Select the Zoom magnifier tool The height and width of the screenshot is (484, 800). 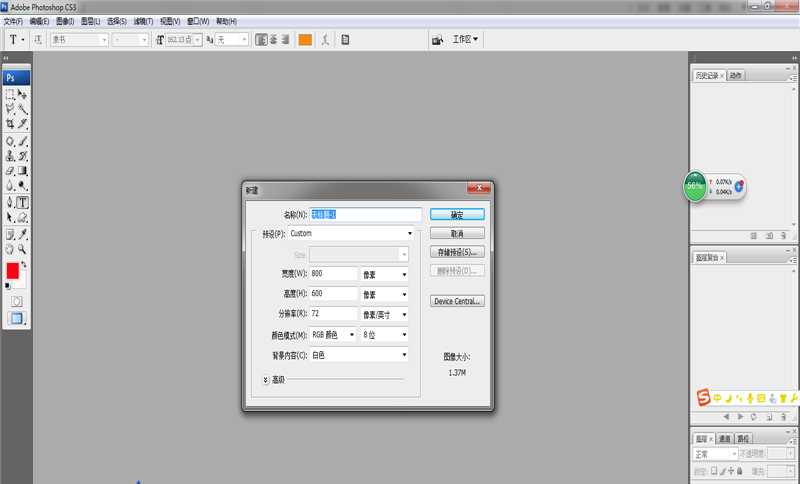coord(22,249)
